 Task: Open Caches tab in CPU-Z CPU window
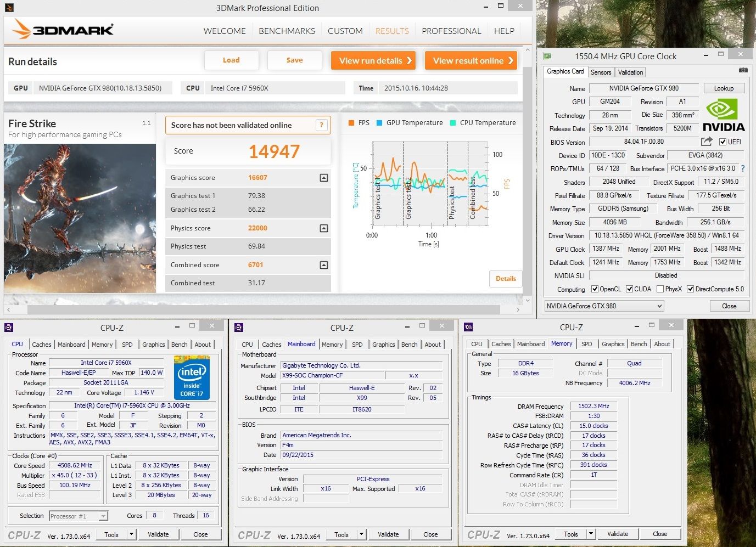(x=42, y=345)
